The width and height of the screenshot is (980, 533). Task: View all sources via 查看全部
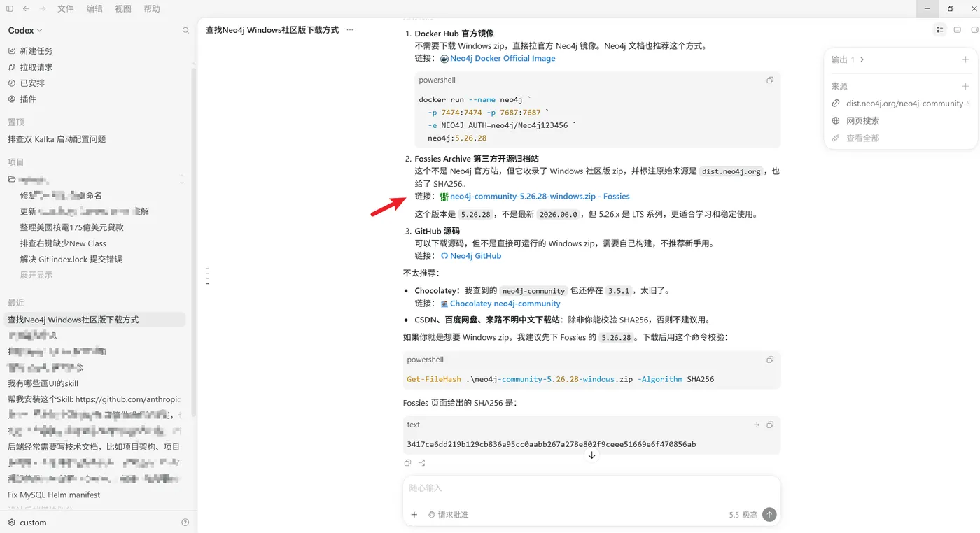tap(862, 138)
